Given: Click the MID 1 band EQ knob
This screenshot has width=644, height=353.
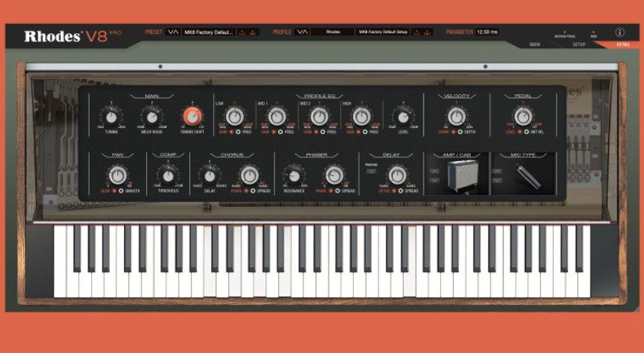Looking at the screenshot, I should pos(277,117).
